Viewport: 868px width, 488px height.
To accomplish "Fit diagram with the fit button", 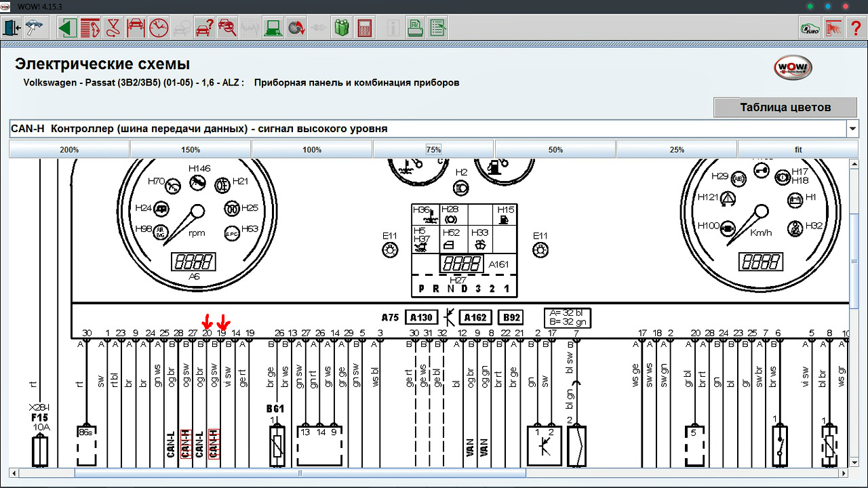I will (x=798, y=150).
